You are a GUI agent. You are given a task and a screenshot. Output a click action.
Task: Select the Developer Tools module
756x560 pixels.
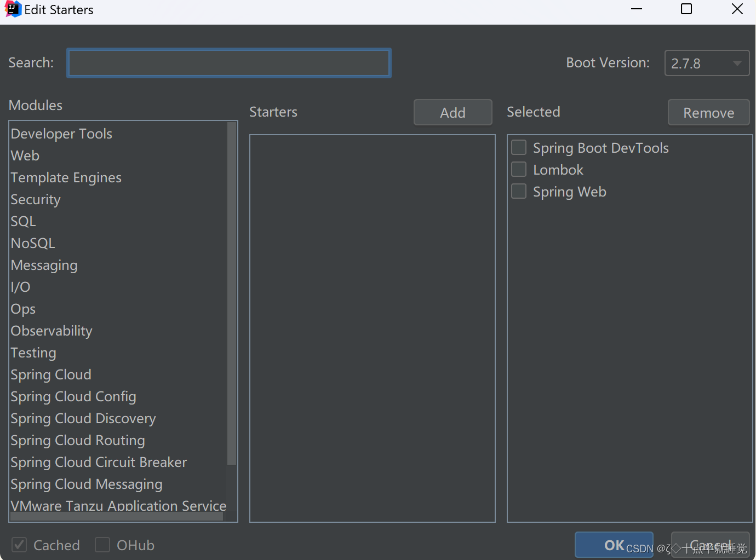[x=118, y=134]
